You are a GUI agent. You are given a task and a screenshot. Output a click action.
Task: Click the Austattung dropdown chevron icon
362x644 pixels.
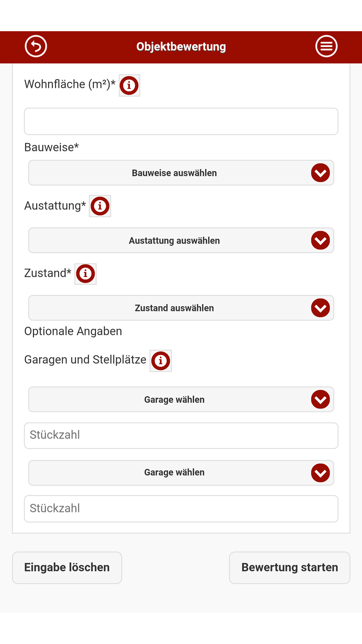tap(320, 240)
